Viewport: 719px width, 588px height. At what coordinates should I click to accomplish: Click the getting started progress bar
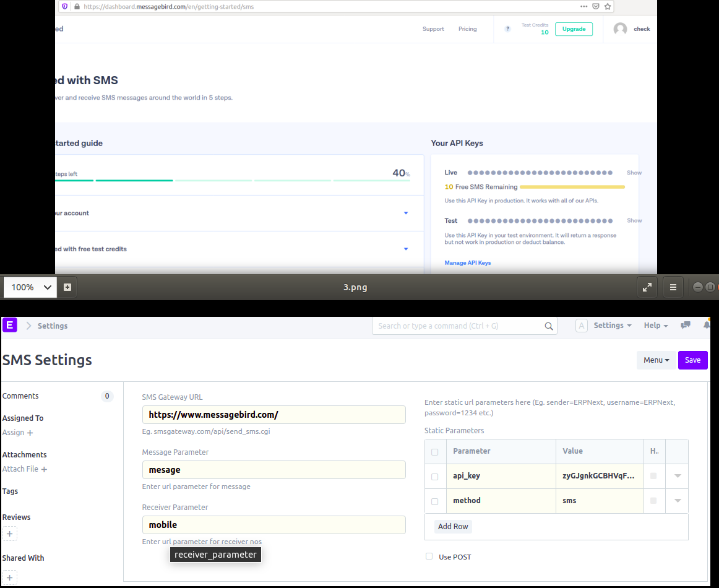[233, 181]
